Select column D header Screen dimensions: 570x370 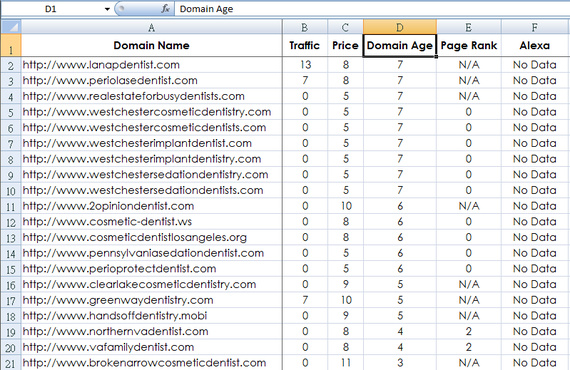click(x=400, y=27)
